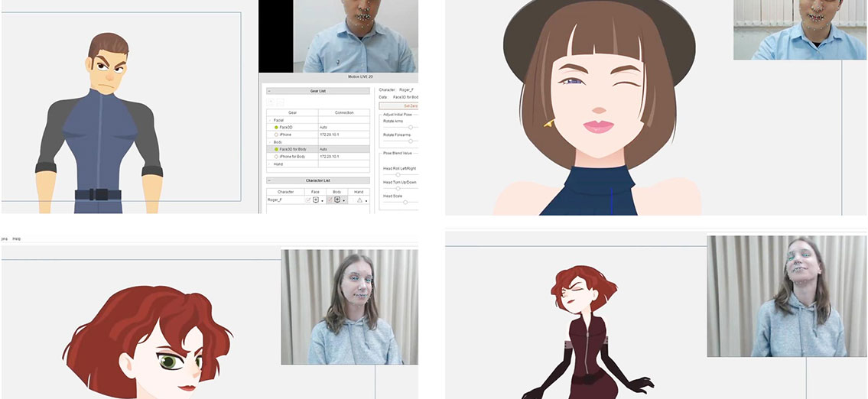Adjust the Rotate Arms slider
This screenshot has width=868, height=399.
410,128
